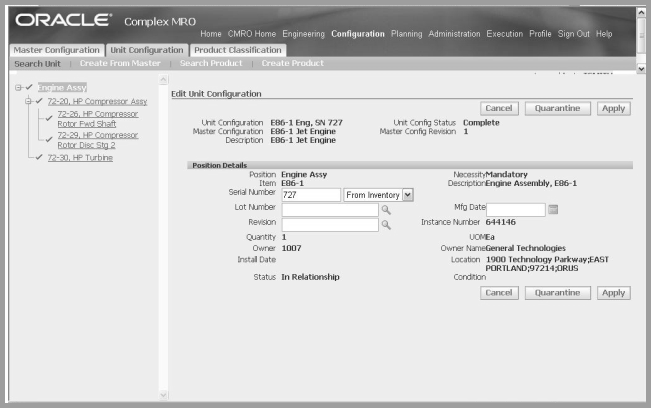Image resolution: width=651 pixels, height=408 pixels.
Task: Click the Serial Number field containing 727
Action: tap(311, 195)
